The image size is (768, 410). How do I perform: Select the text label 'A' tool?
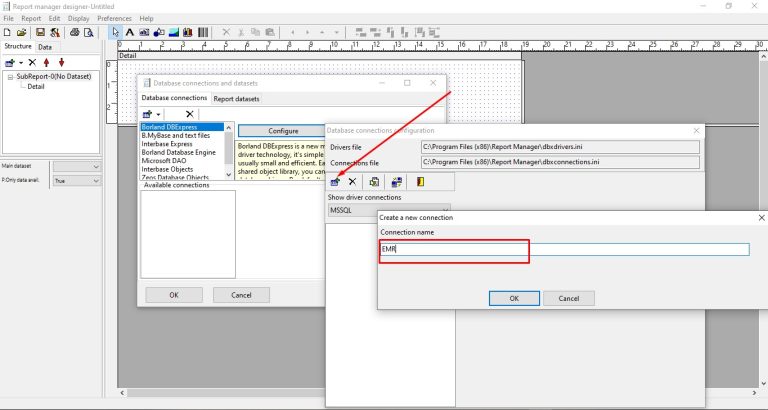tap(130, 33)
